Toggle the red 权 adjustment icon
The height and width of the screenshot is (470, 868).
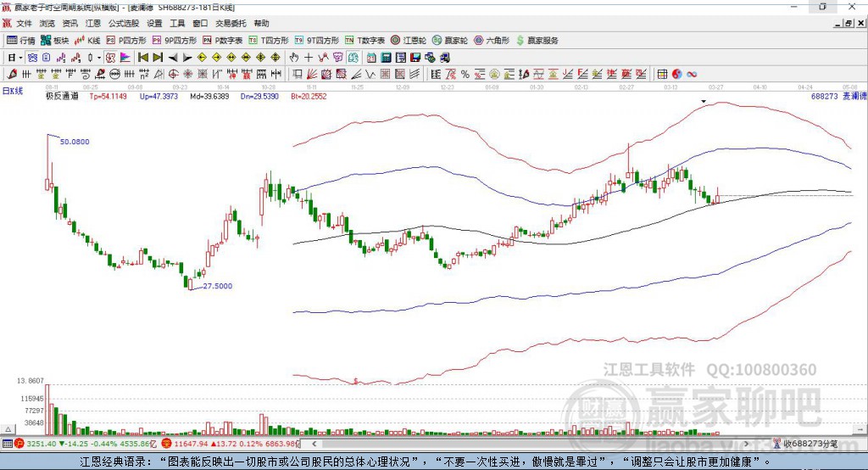point(111,58)
